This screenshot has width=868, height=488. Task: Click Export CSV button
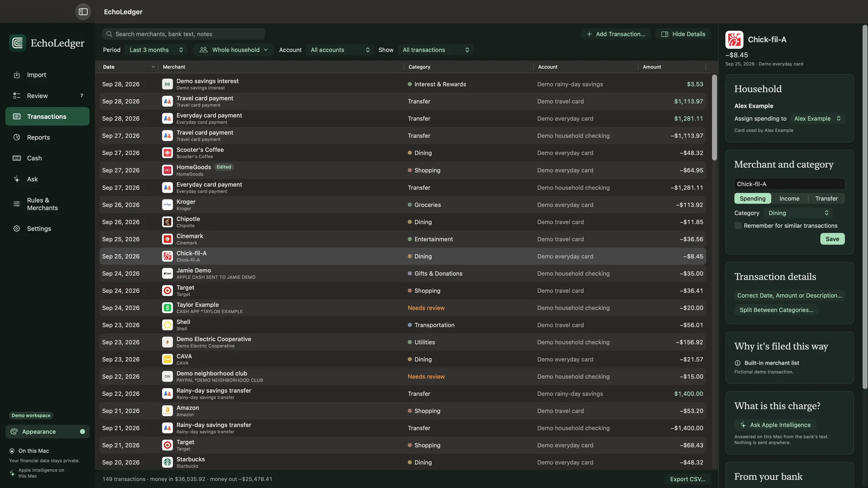687,479
